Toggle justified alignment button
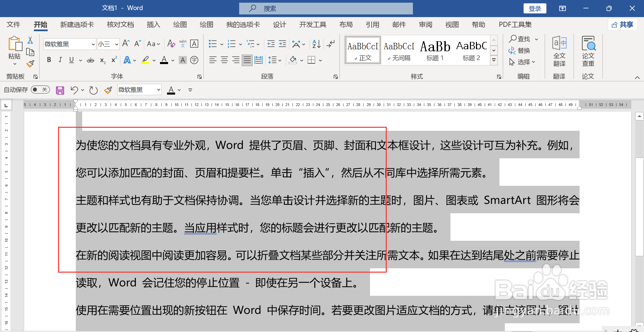644x332 pixels. click(x=247, y=60)
